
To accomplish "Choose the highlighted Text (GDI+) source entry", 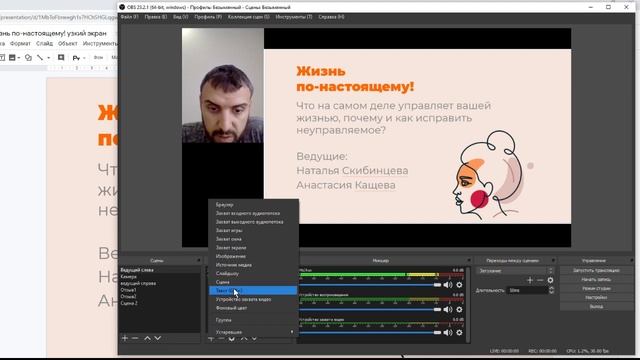I will 253,290.
